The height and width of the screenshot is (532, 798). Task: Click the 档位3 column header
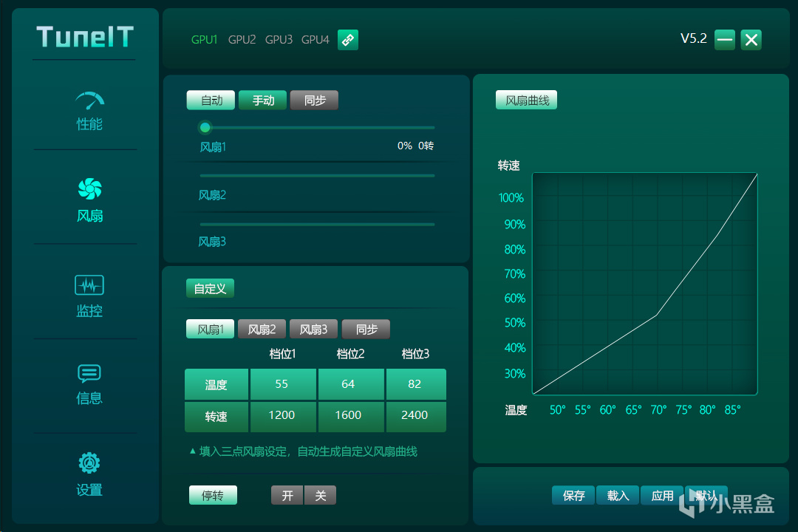(x=415, y=353)
